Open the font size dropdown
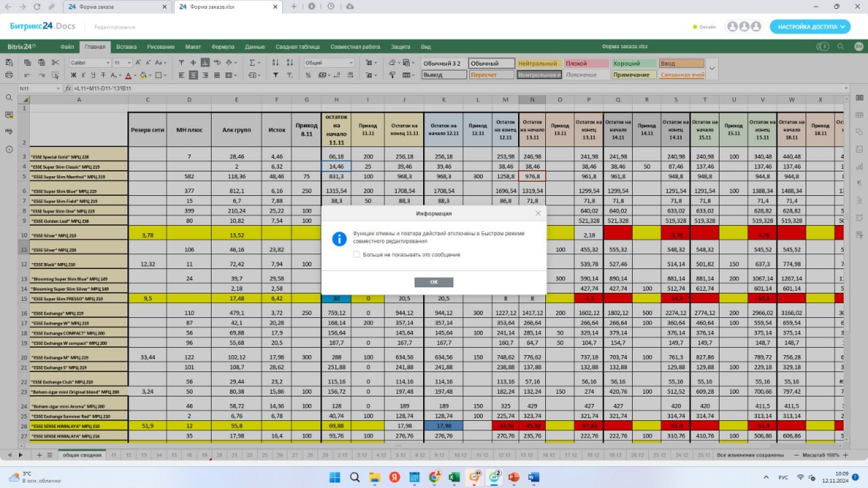This screenshot has width=868, height=488. (x=129, y=62)
